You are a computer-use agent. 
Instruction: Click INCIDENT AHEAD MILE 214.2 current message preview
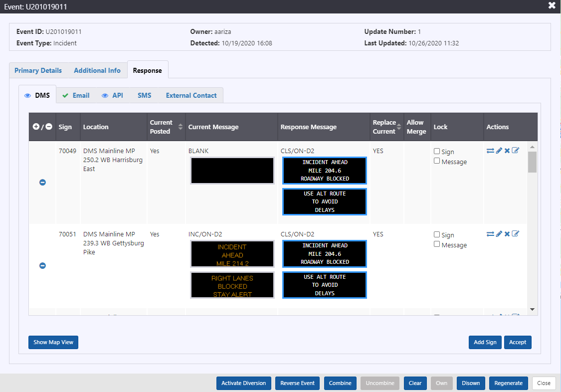tap(232, 254)
